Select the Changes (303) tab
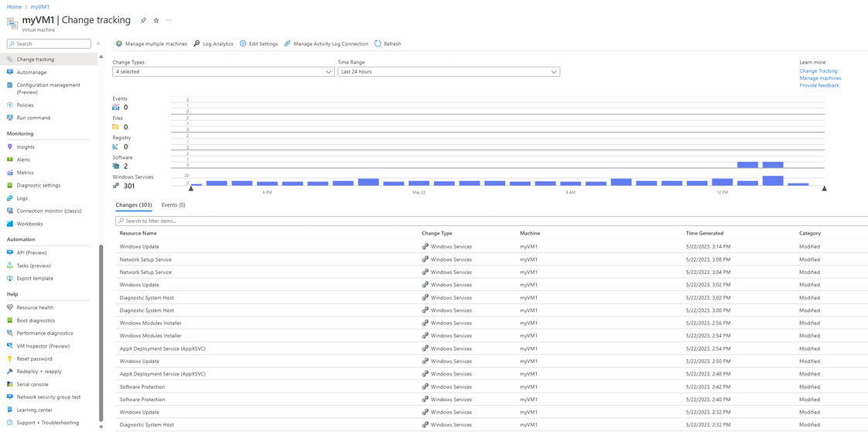 point(134,205)
